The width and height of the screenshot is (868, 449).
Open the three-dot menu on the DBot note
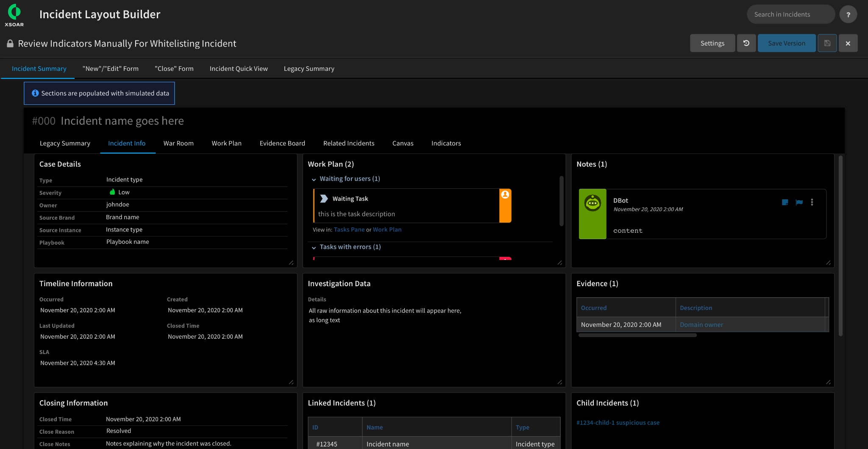coord(812,202)
